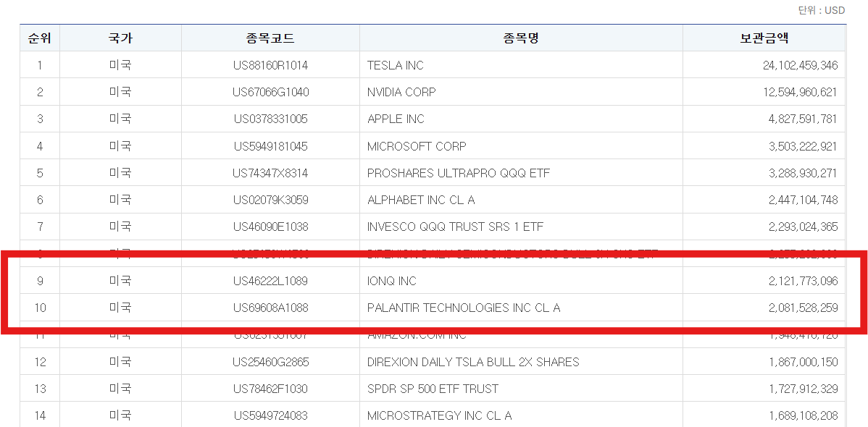
Task: Click the 종목명 column header
Action: [x=521, y=38]
